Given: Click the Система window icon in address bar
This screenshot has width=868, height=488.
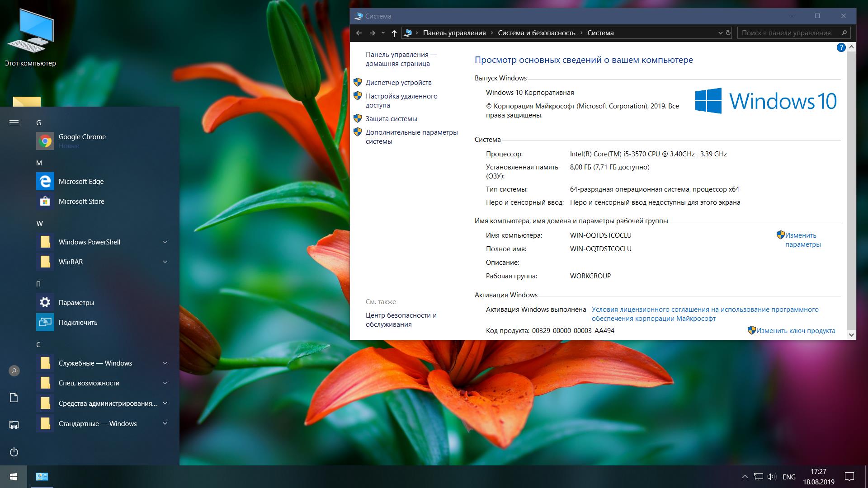Looking at the screenshot, I should click(408, 33).
